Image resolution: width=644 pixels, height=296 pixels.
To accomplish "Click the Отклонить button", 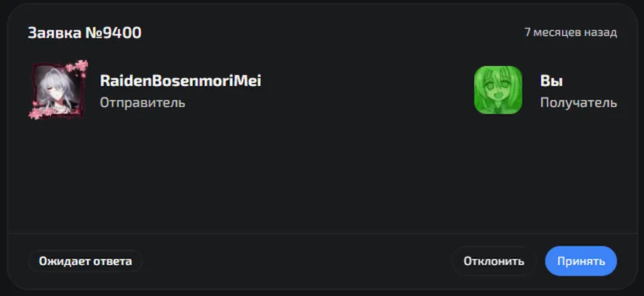I will pyautogui.click(x=494, y=261).
